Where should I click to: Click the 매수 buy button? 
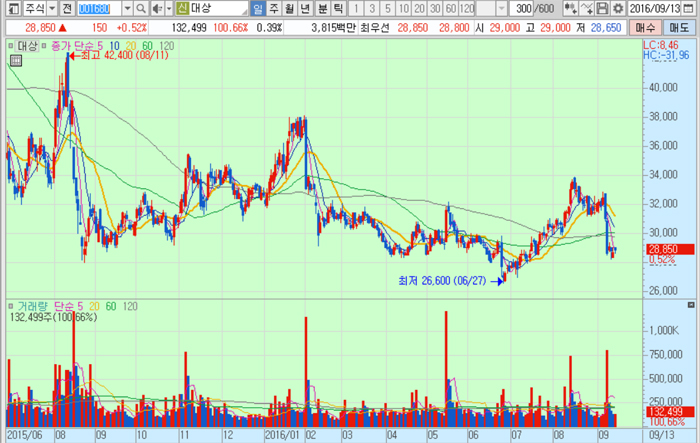(x=645, y=28)
